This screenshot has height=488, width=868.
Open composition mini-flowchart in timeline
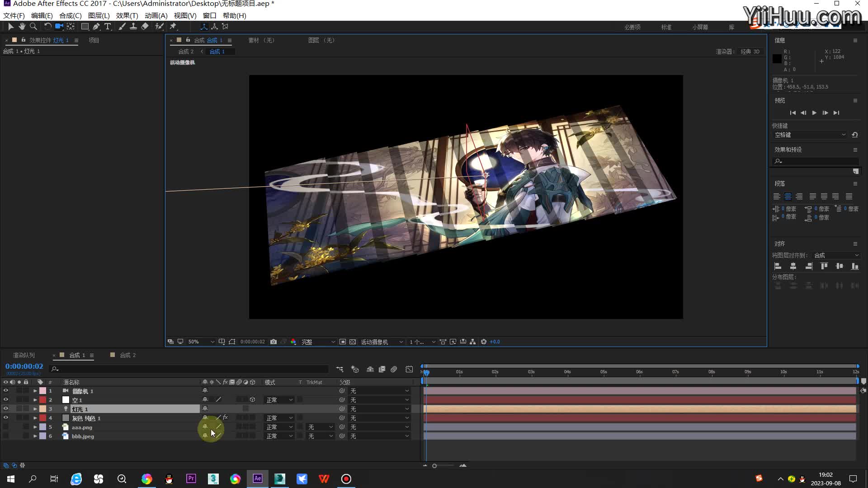pos(340,369)
